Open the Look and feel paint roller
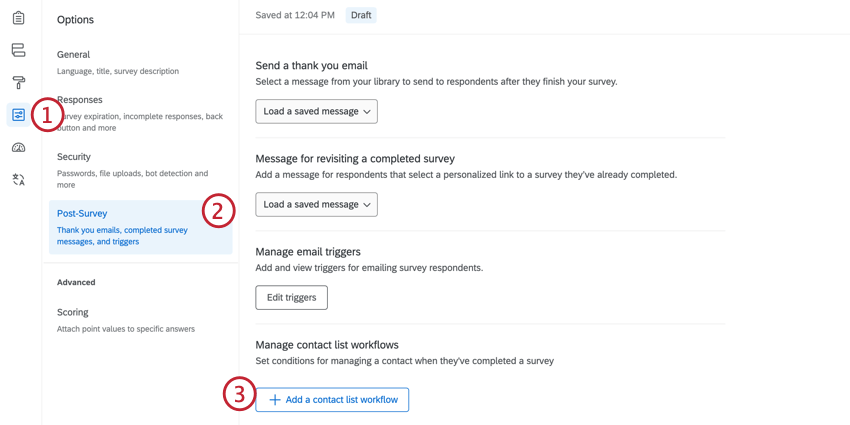Image resolution: width=850 pixels, height=425 pixels. 18,82
